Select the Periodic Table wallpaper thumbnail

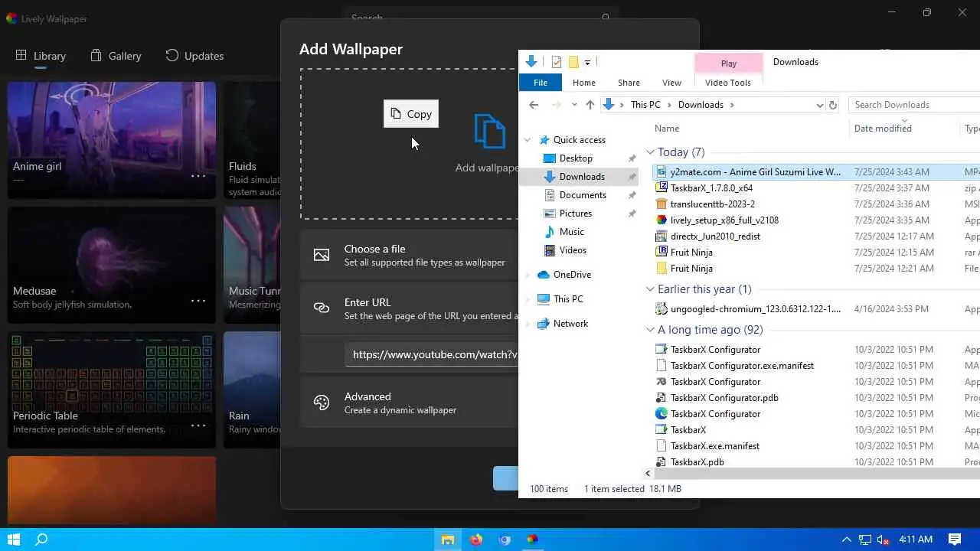[x=112, y=390]
